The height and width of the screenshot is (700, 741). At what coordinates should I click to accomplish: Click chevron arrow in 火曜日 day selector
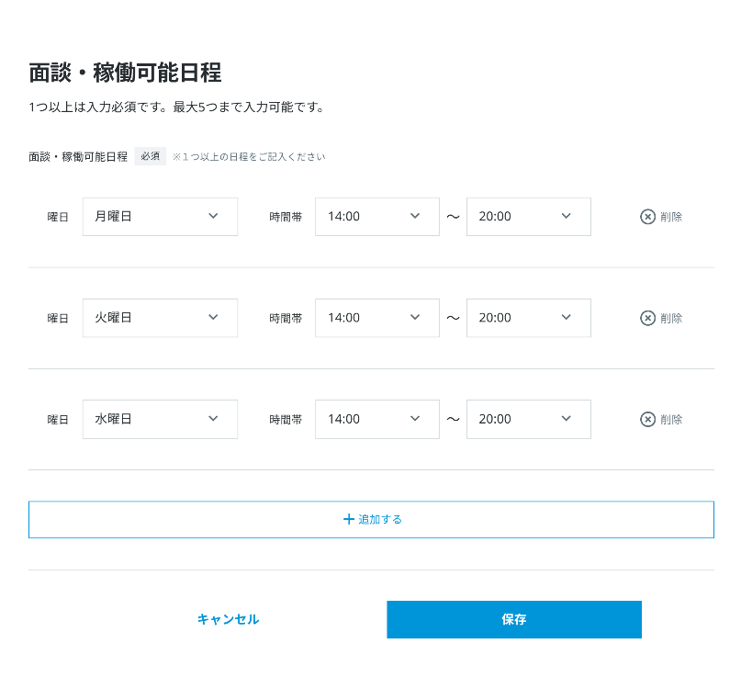pyautogui.click(x=213, y=317)
